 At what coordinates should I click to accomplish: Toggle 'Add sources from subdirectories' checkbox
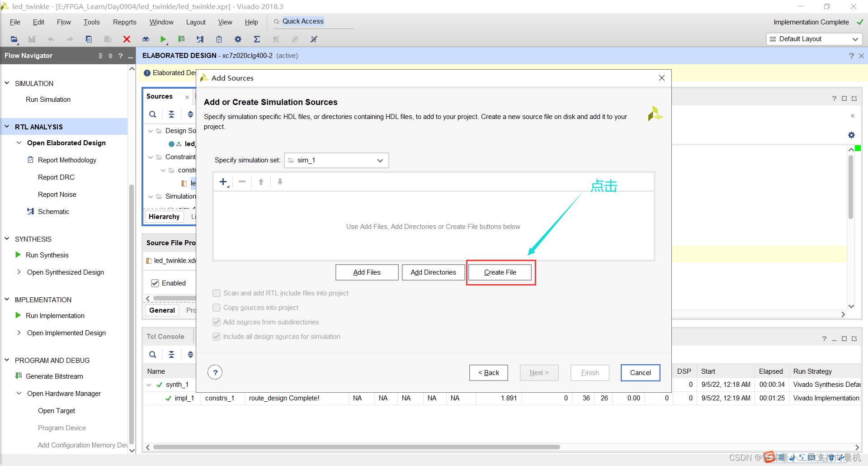217,322
